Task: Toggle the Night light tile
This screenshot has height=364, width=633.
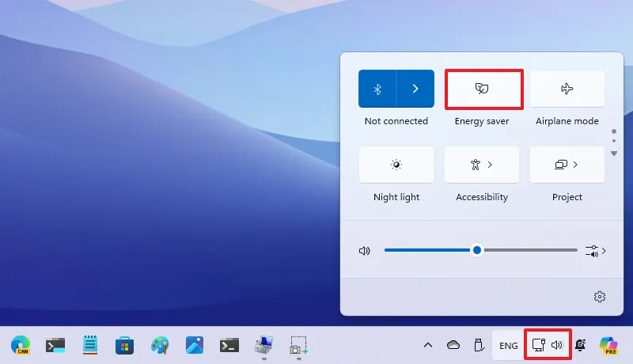Action: (396, 165)
